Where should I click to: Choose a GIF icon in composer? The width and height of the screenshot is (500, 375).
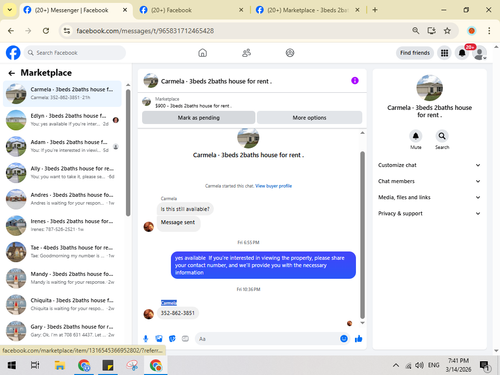coord(185,339)
